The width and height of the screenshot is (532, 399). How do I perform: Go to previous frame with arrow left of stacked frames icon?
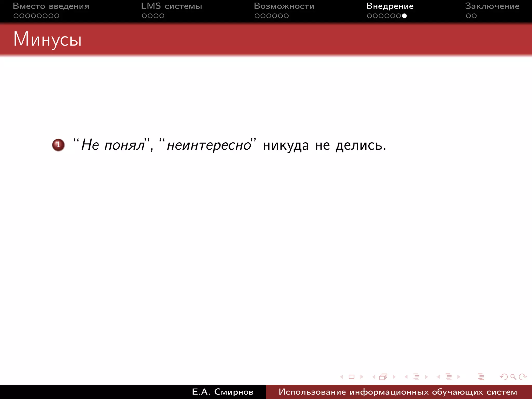tap(374, 377)
